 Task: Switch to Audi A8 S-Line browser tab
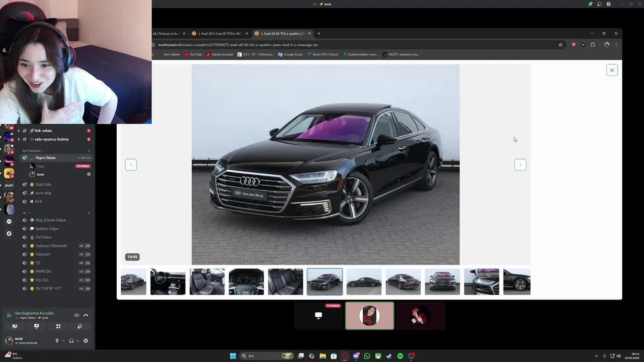point(220,34)
